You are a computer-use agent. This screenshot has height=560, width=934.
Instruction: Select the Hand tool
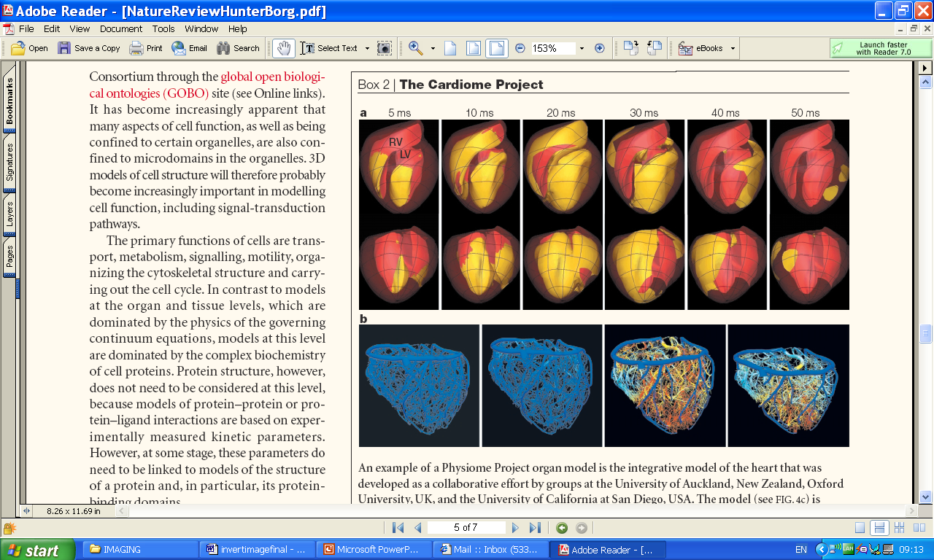click(x=284, y=48)
